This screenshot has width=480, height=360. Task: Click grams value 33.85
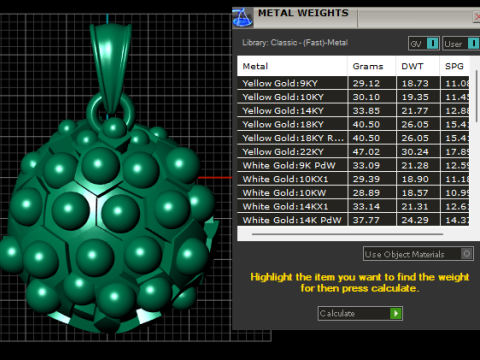coord(366,111)
